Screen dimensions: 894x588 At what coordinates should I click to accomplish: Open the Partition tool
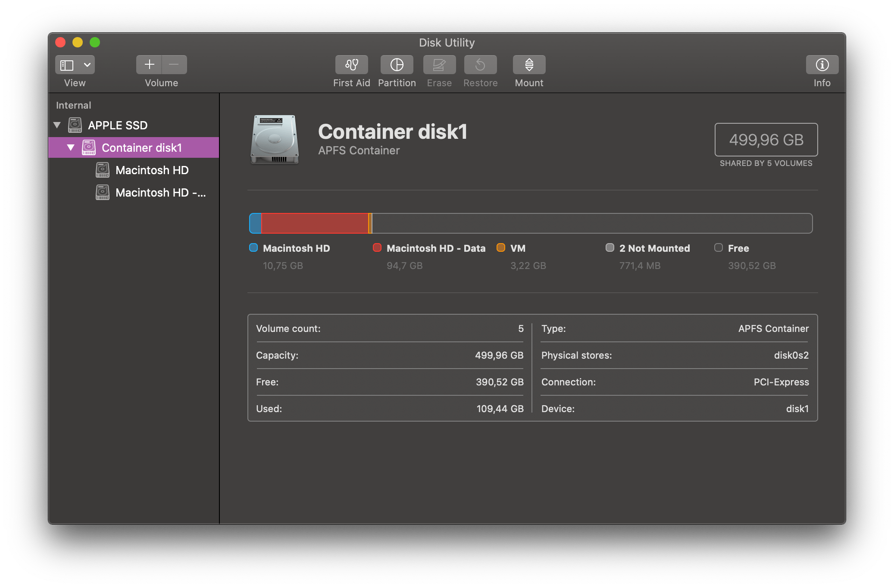[x=397, y=65]
